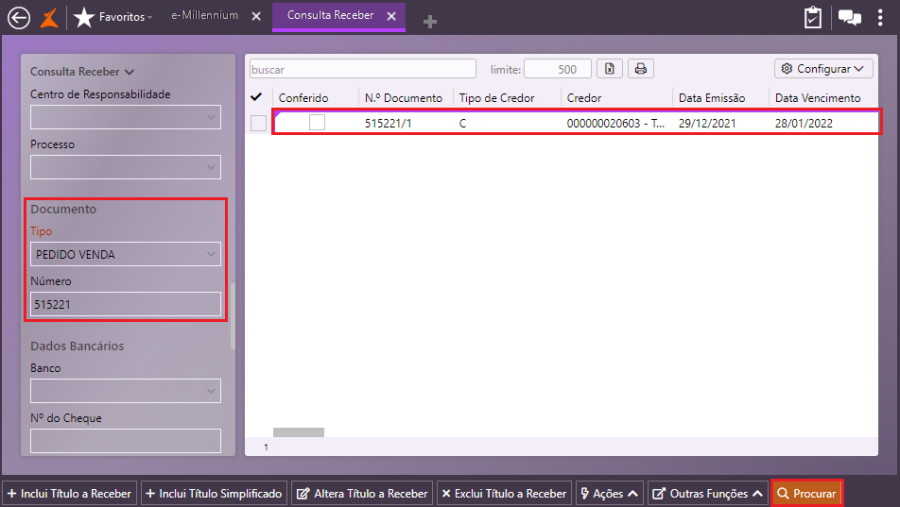Open the Banco dropdown
The height and width of the screenshot is (507, 900).
(126, 391)
